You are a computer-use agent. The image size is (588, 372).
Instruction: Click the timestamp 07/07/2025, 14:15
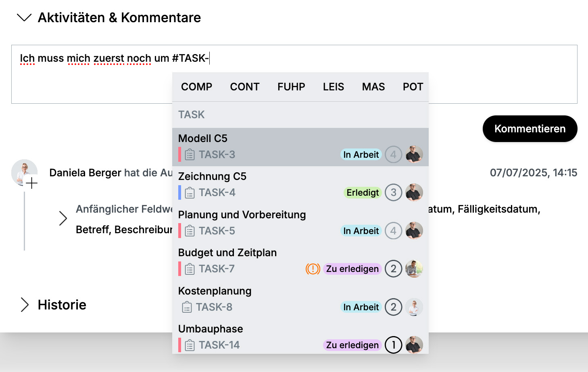point(534,173)
